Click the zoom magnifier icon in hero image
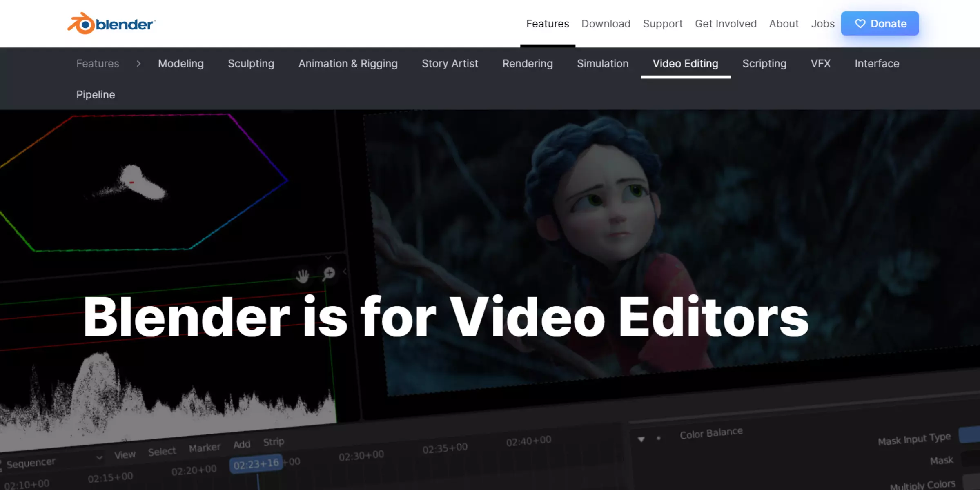The height and width of the screenshot is (490, 980). tap(329, 274)
